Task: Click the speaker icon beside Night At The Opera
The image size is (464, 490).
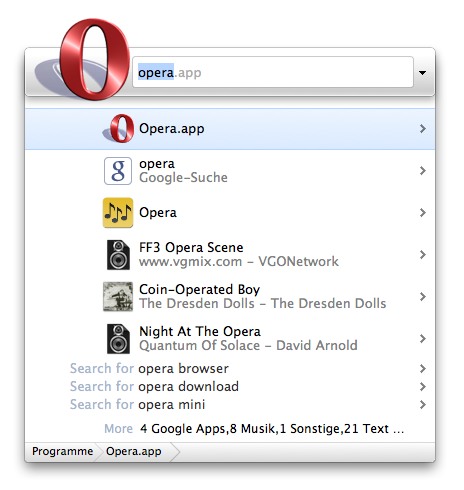Action: coord(118,339)
